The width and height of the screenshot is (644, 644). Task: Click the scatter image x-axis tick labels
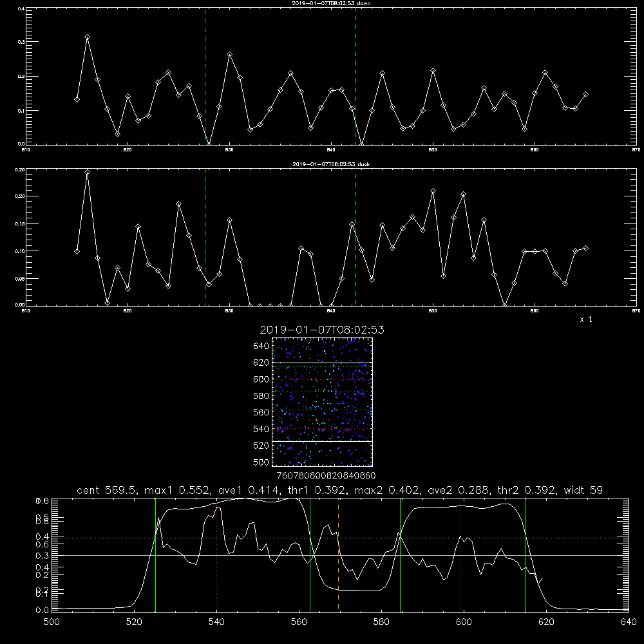(326, 476)
